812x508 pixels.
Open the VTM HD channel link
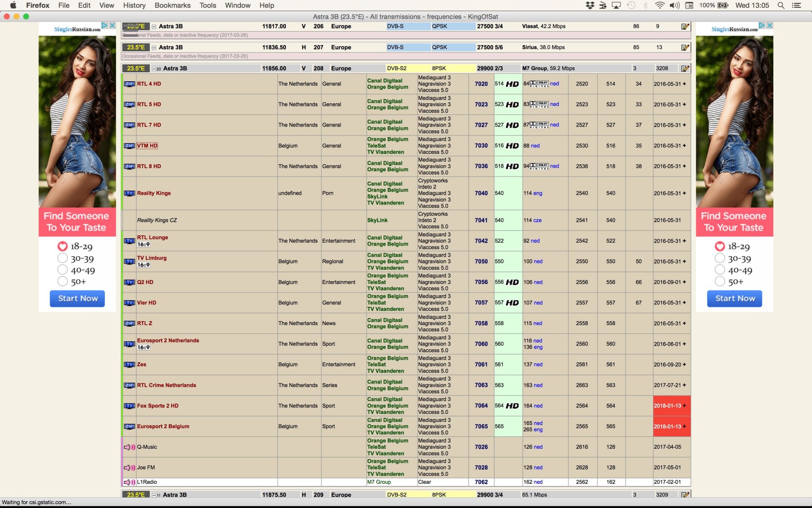[147, 146]
